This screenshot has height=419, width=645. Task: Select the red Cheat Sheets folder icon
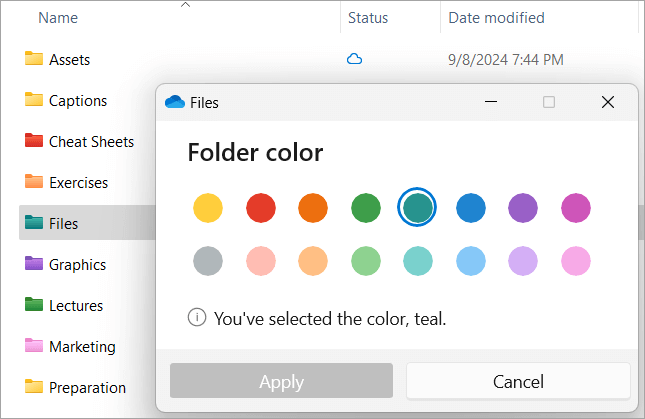click(34, 141)
